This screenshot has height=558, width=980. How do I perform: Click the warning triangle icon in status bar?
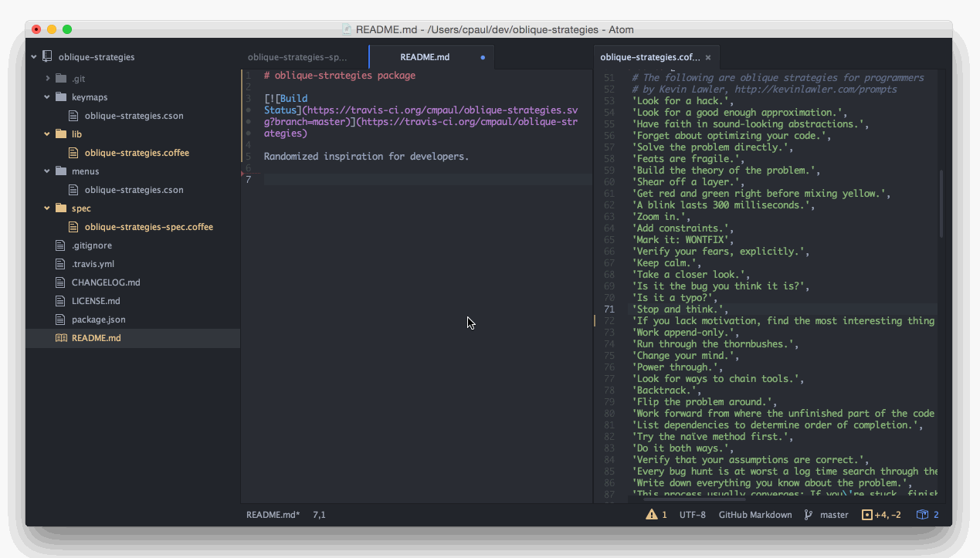pyautogui.click(x=652, y=515)
